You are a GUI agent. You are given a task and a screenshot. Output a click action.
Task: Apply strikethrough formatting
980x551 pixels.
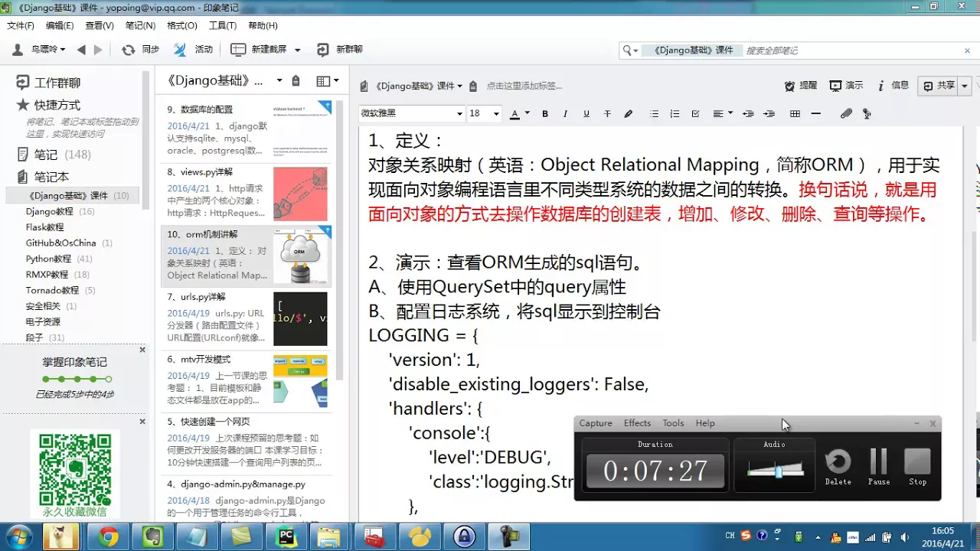tap(607, 114)
